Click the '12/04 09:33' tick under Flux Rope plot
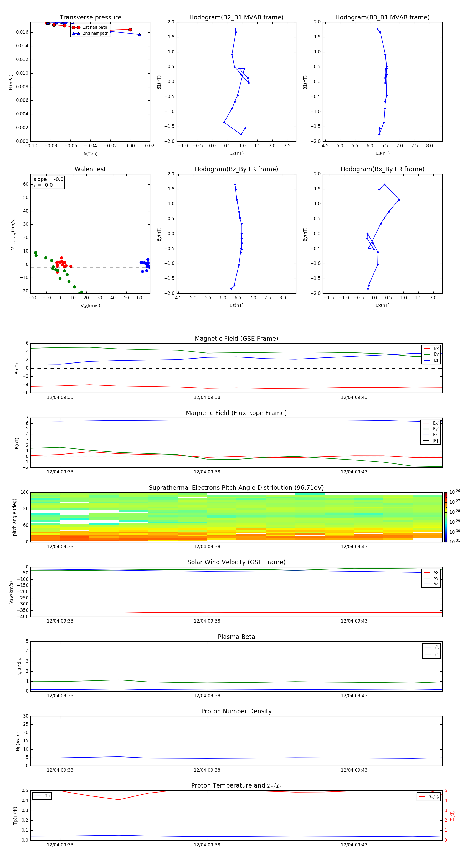Viewport: 473px width, 868px height. [60, 472]
